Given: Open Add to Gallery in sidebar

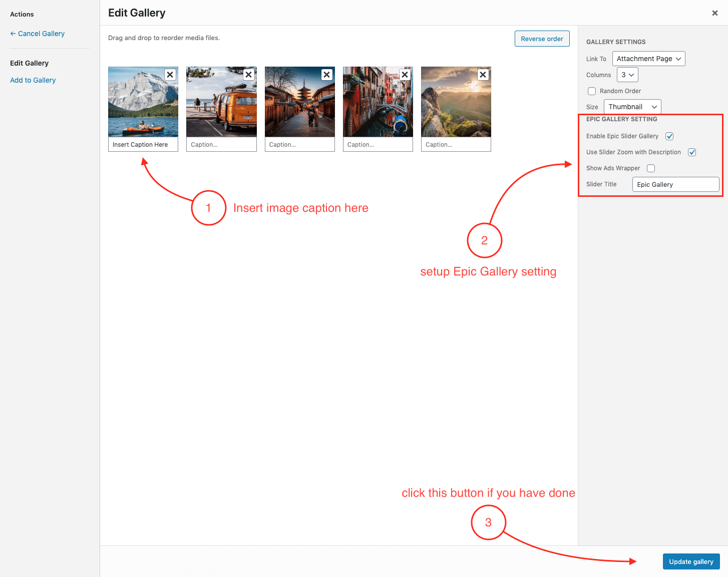Looking at the screenshot, I should pos(33,80).
